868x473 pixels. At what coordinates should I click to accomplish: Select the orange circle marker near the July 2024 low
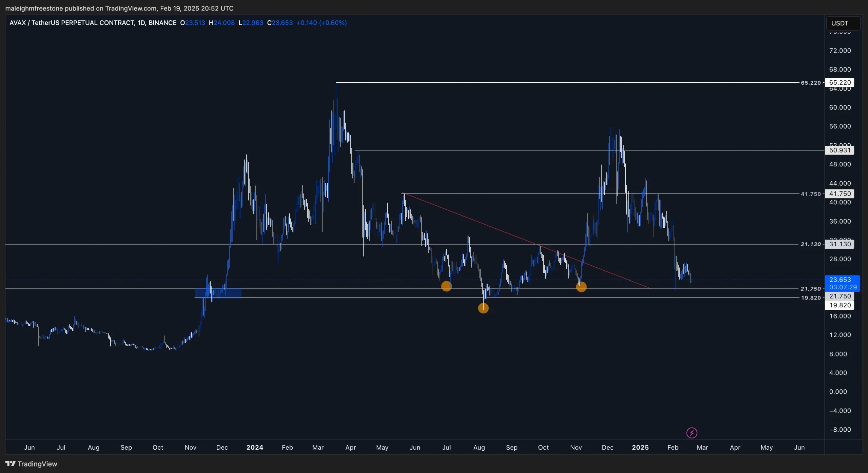(446, 286)
